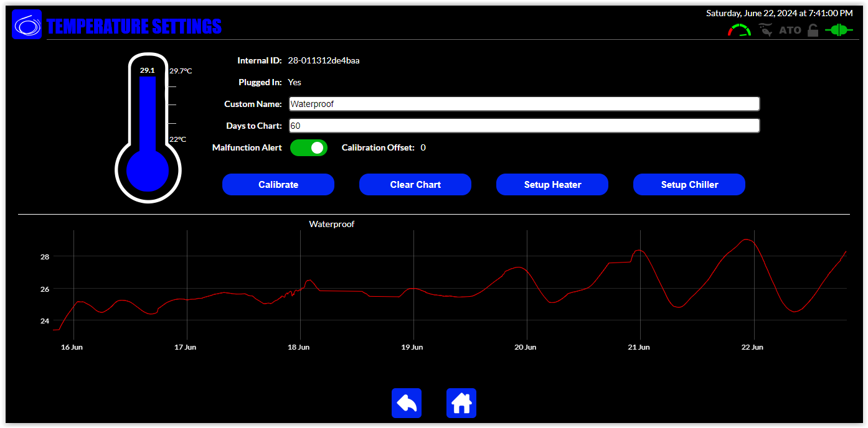Click the ATO status indicator

(x=790, y=30)
